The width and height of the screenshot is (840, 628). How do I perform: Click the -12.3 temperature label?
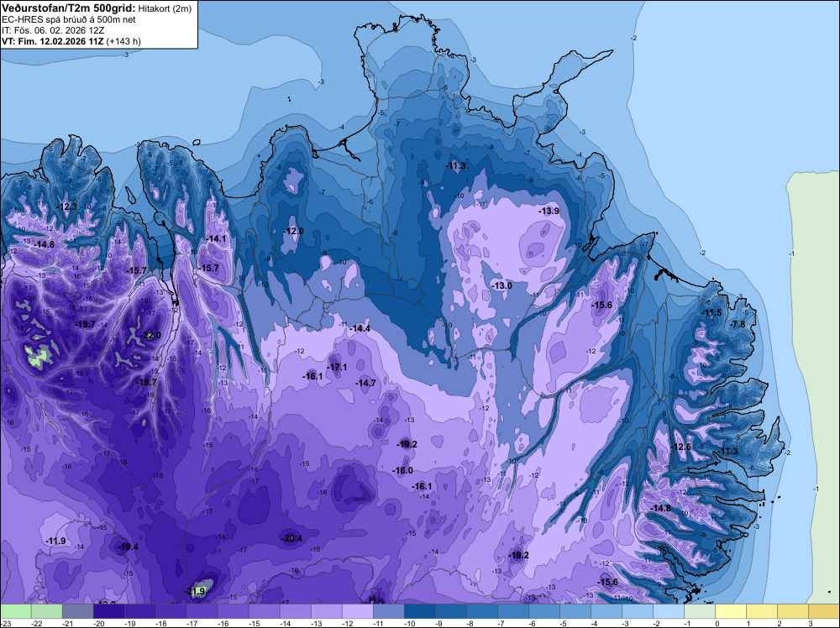point(67,207)
